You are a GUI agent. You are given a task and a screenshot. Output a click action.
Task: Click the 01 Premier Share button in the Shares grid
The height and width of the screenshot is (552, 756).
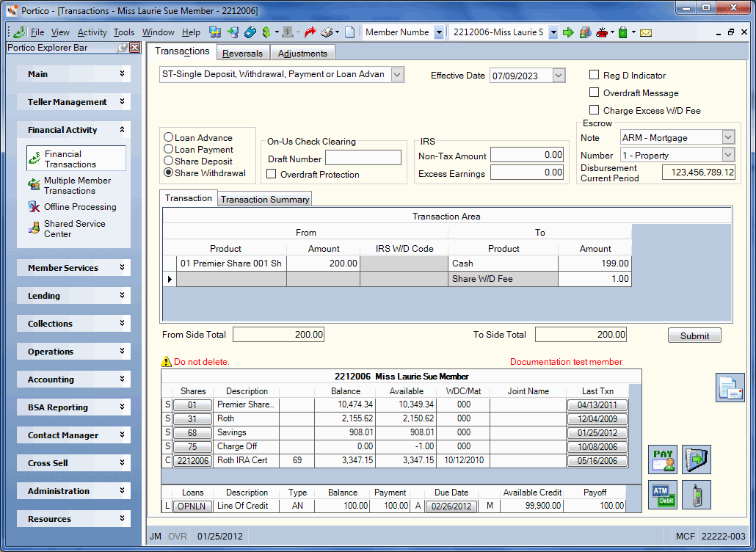click(192, 405)
